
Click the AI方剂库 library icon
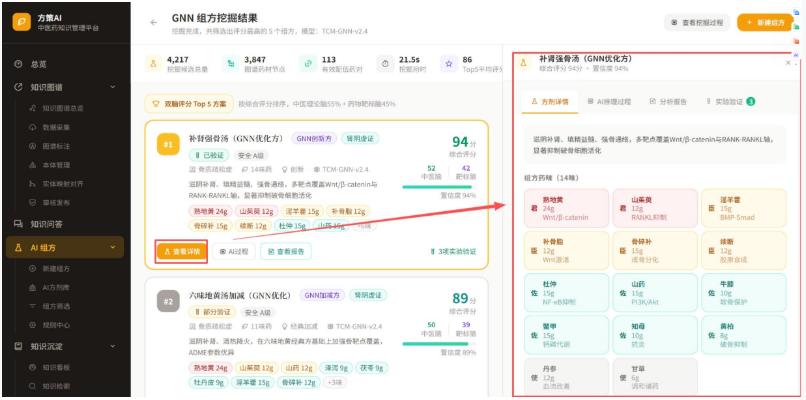click(33, 288)
